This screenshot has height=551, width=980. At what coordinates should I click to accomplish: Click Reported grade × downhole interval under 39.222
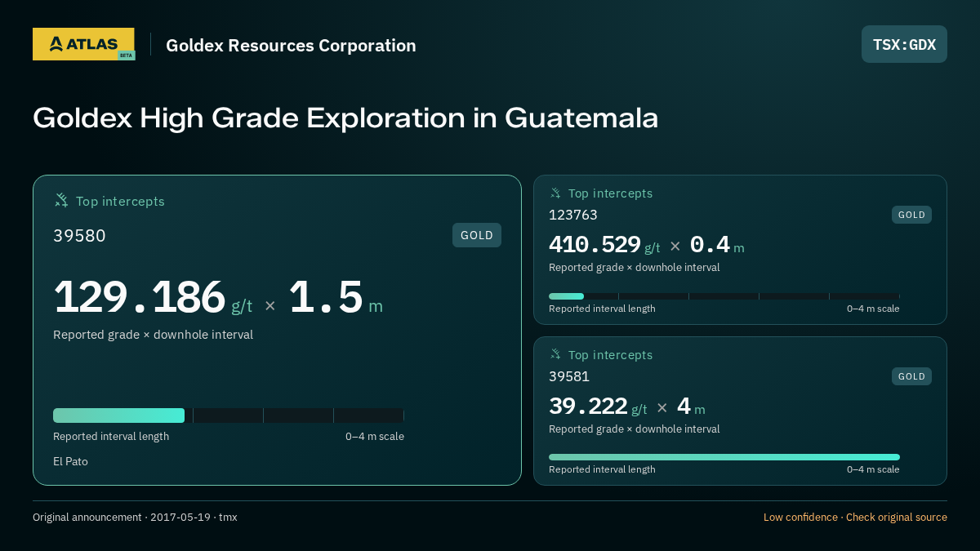[x=635, y=429]
